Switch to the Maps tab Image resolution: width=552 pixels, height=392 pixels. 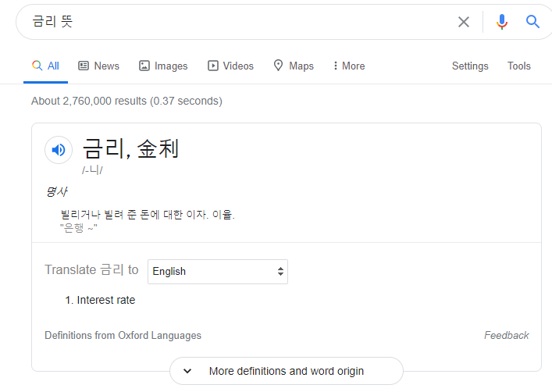[x=294, y=66]
